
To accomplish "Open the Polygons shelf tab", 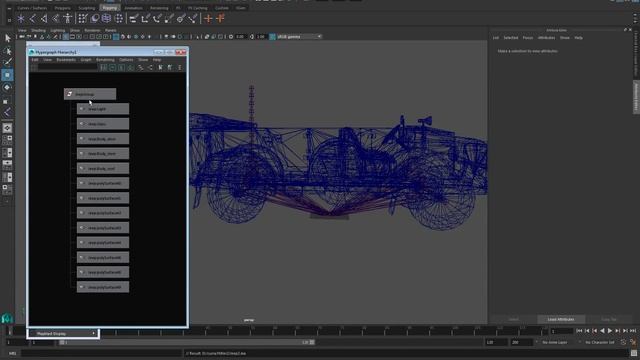I will click(62, 8).
